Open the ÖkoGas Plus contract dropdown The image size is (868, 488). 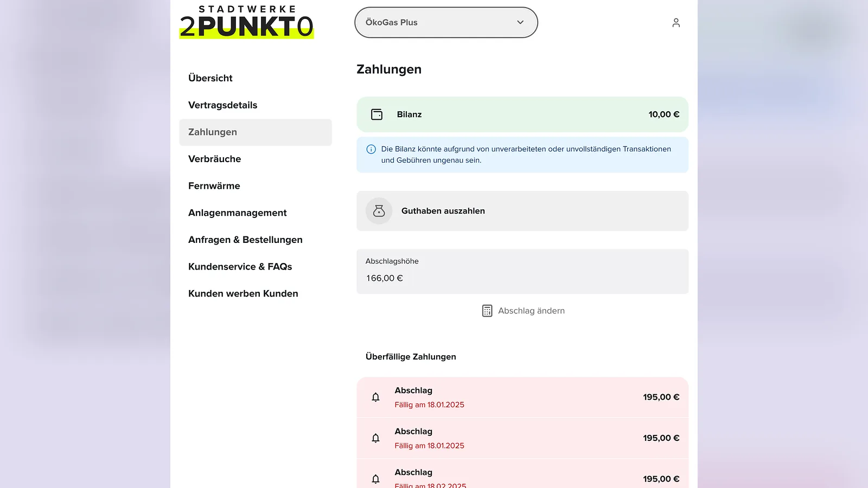click(x=446, y=22)
